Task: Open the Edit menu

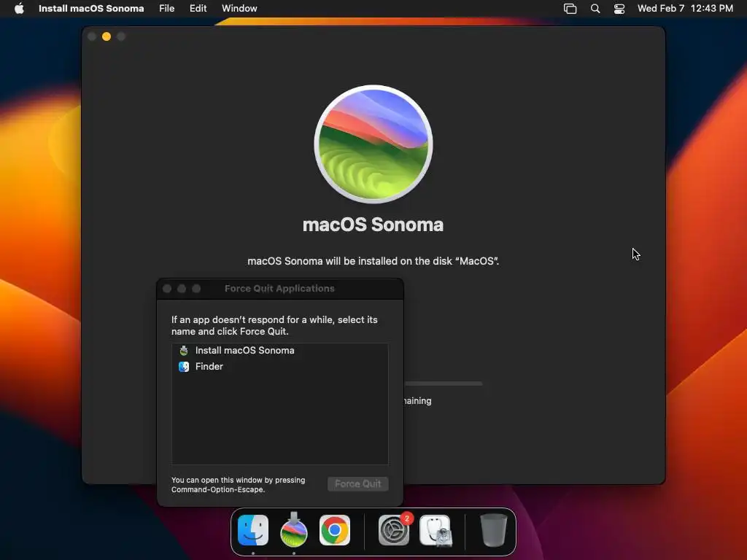Action: pos(198,8)
